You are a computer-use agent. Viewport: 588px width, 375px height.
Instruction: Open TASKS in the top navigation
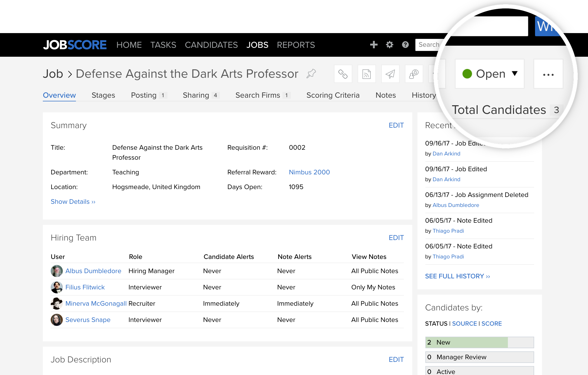[x=163, y=45]
